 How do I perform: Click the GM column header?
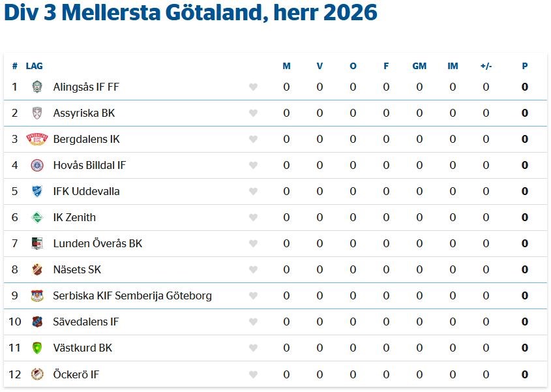click(419, 66)
